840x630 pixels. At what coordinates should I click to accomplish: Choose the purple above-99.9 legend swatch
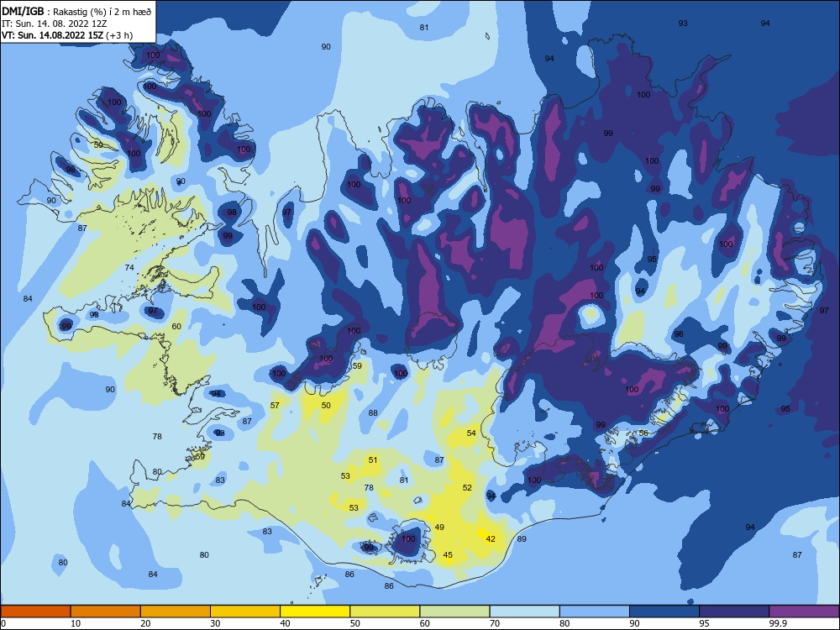point(804,612)
